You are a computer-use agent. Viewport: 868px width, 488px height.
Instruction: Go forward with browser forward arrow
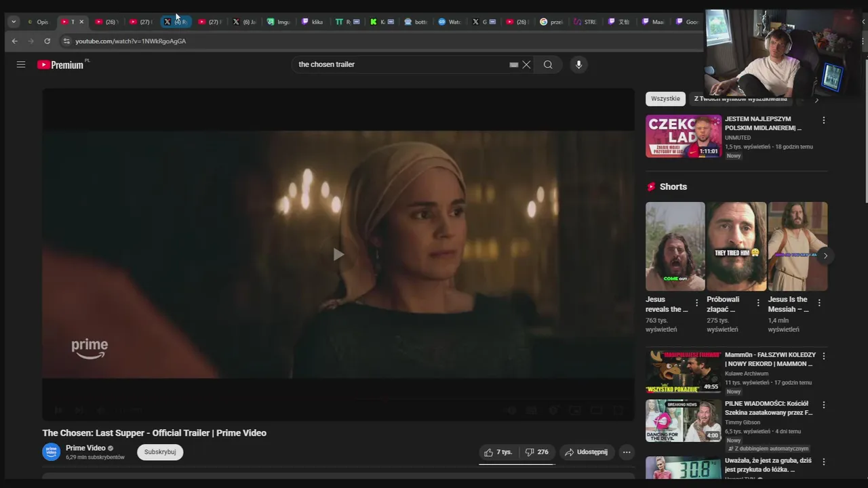(31, 41)
